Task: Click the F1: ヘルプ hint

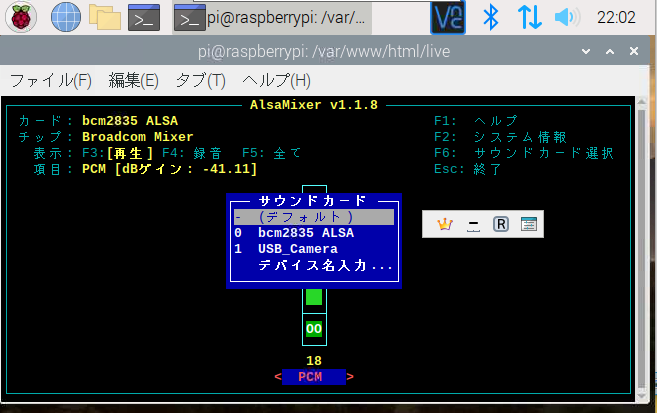Action: tap(476, 121)
